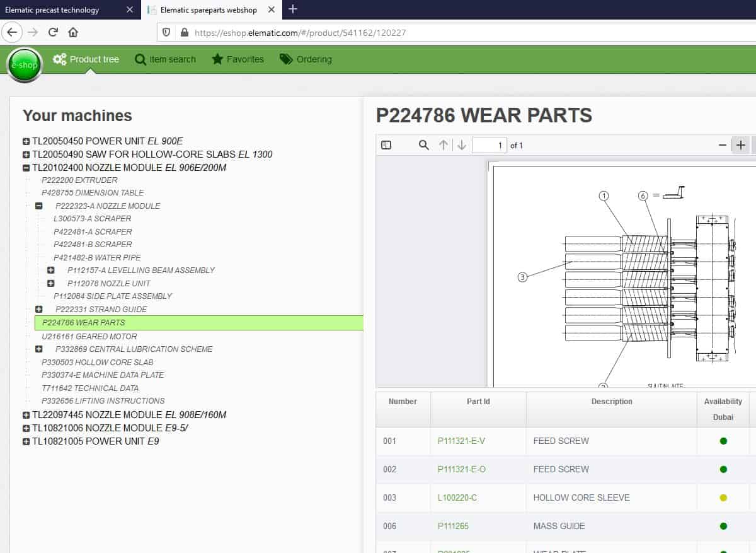The width and height of the screenshot is (756, 553).
Task: Reload the current page
Action: click(53, 32)
